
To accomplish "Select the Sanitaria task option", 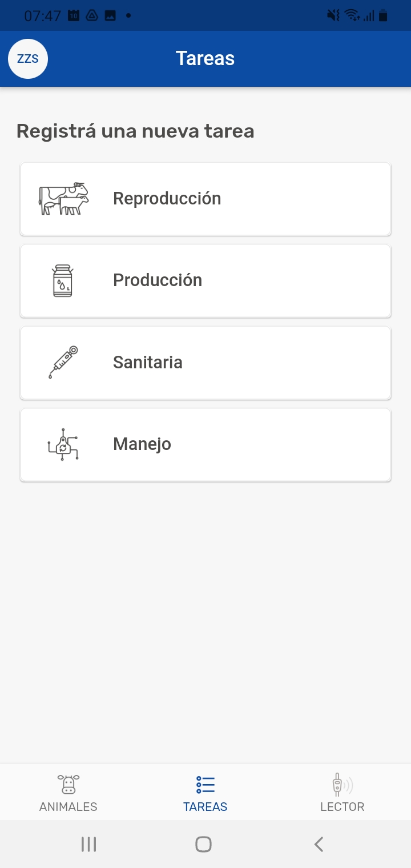I will (x=205, y=362).
